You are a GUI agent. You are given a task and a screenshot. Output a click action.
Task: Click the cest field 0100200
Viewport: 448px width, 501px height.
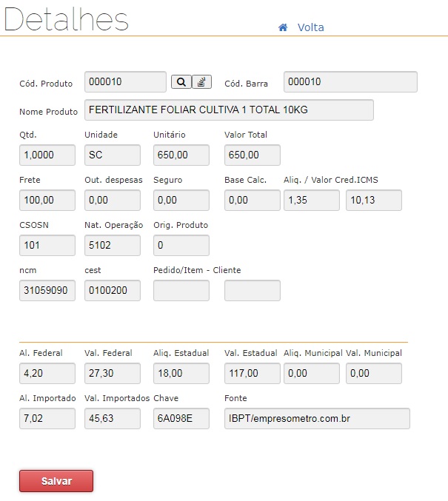tap(112, 291)
